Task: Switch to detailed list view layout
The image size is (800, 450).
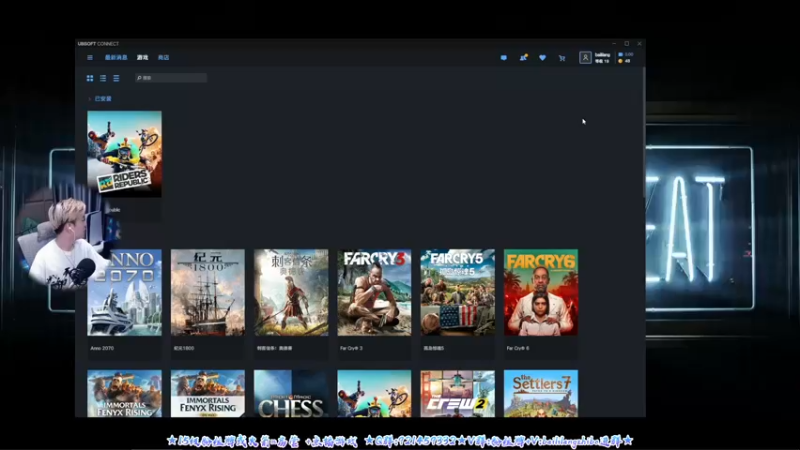Action: click(103, 78)
